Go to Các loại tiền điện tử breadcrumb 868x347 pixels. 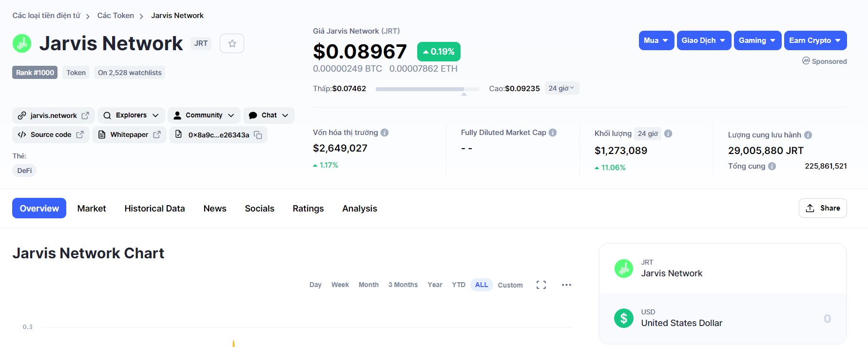pos(46,16)
